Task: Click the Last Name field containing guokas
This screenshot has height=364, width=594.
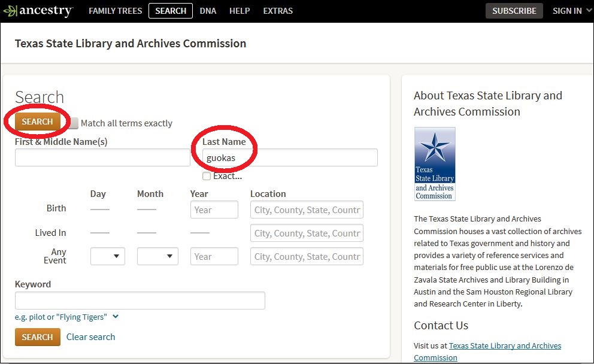Action: point(290,157)
